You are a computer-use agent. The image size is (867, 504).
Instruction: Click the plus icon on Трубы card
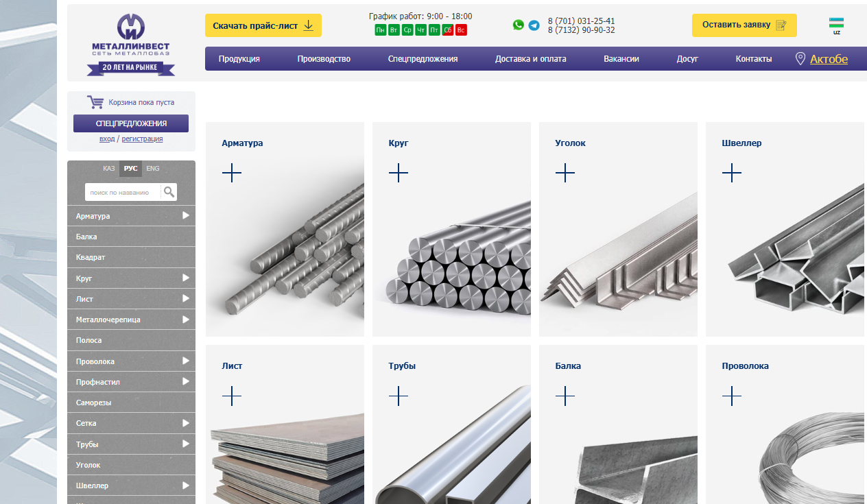coord(399,396)
